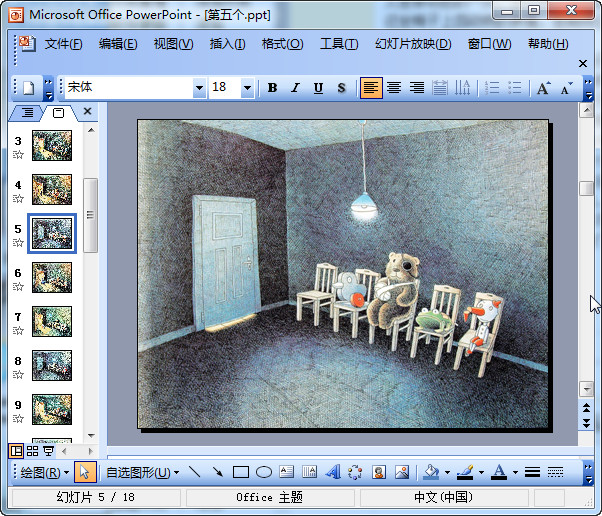Switch to normal view
Viewport: 602px width, 516px height.
(x=16, y=451)
